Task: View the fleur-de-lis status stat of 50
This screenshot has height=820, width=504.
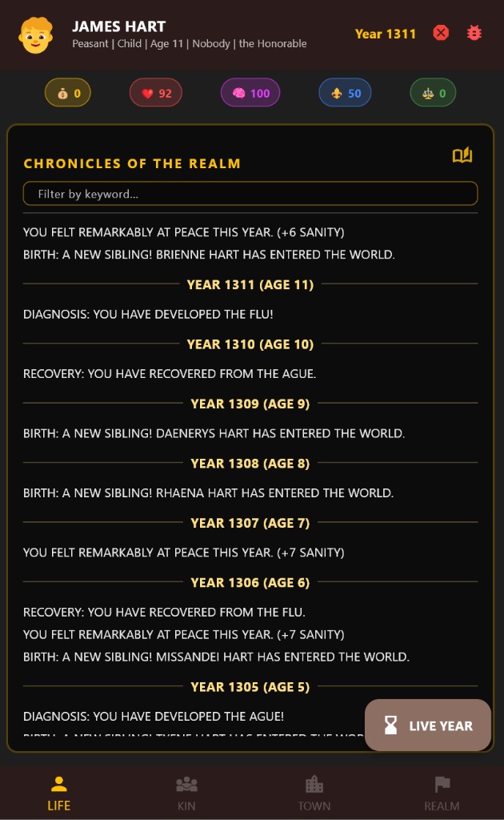Action: coord(345,92)
